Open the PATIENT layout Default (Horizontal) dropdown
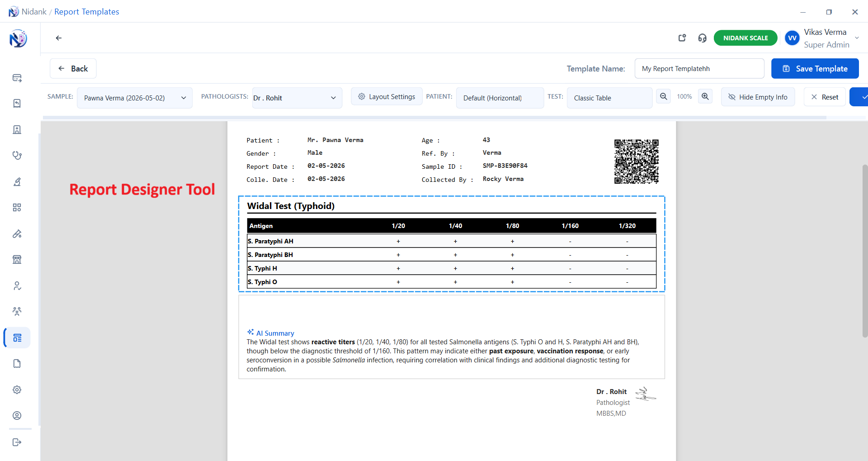The height and width of the screenshot is (461, 868). coord(500,98)
